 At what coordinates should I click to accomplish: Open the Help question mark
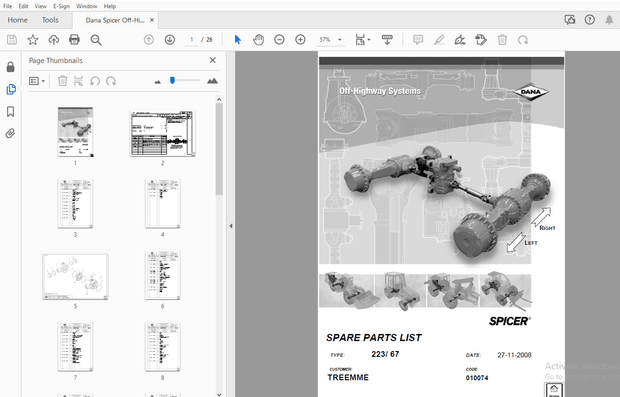[x=590, y=20]
